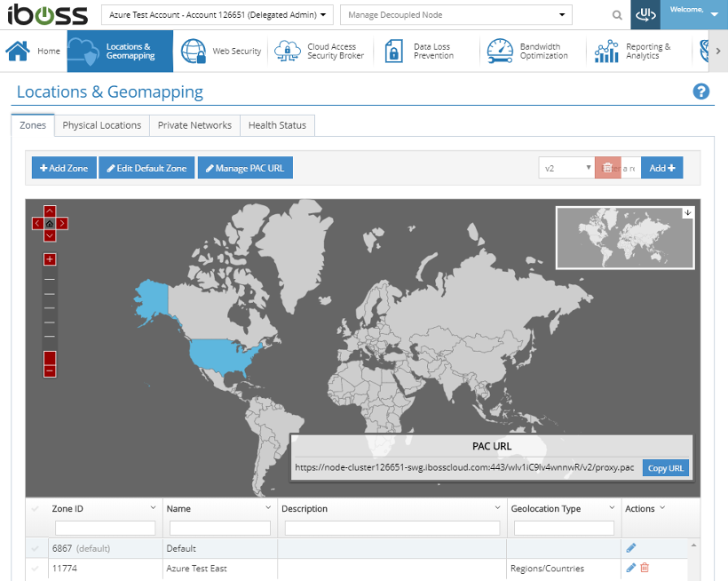Screen dimensions: 728x581
Task: Click Edit Default Zone button
Action: coord(146,168)
